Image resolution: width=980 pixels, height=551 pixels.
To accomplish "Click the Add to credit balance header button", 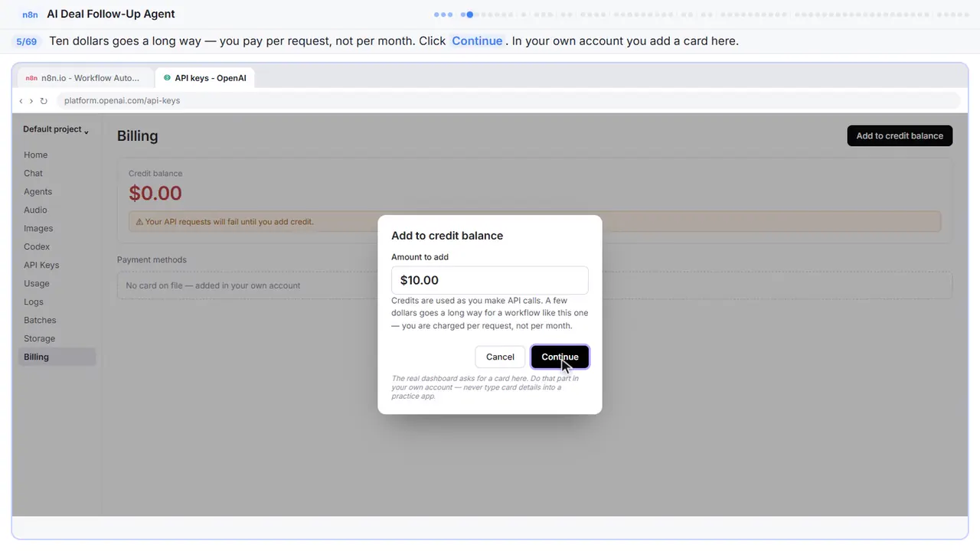I will (x=900, y=135).
